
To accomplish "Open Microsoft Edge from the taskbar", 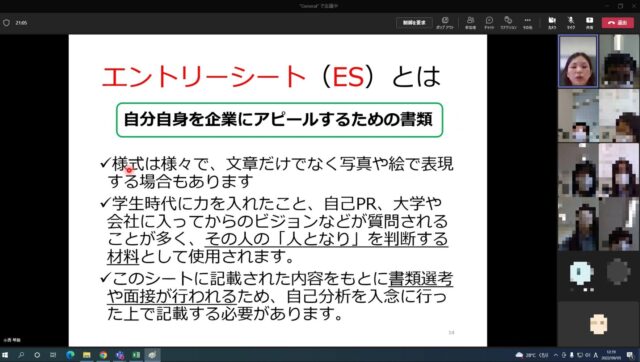I will tap(70, 355).
